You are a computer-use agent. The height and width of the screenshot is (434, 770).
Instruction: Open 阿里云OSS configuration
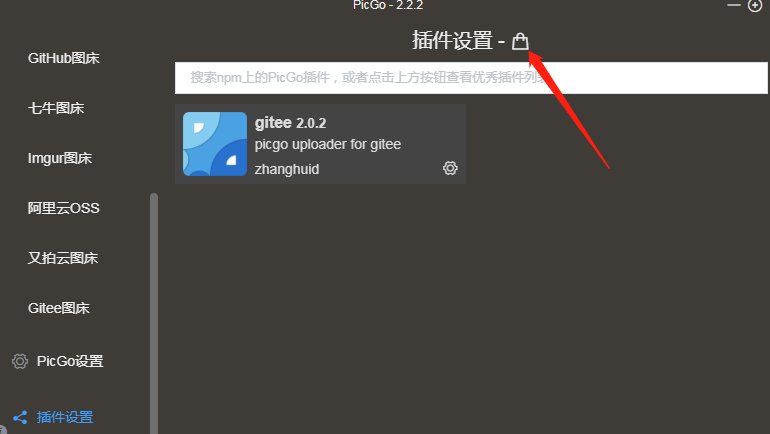click(63, 208)
